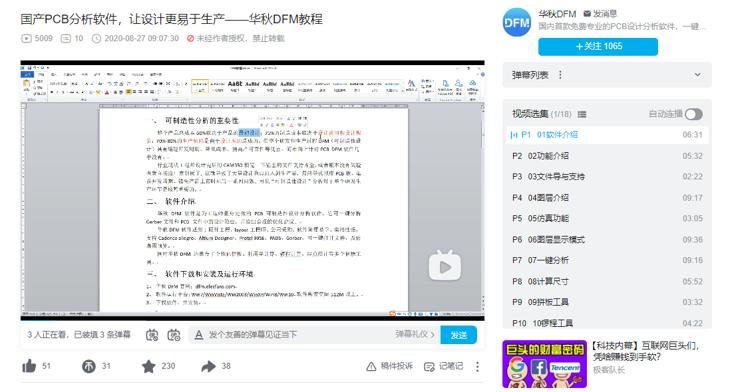Click the 三、软件下载和安装及运行环境 heading
The width and height of the screenshot is (748, 392).
pyautogui.click(x=200, y=274)
